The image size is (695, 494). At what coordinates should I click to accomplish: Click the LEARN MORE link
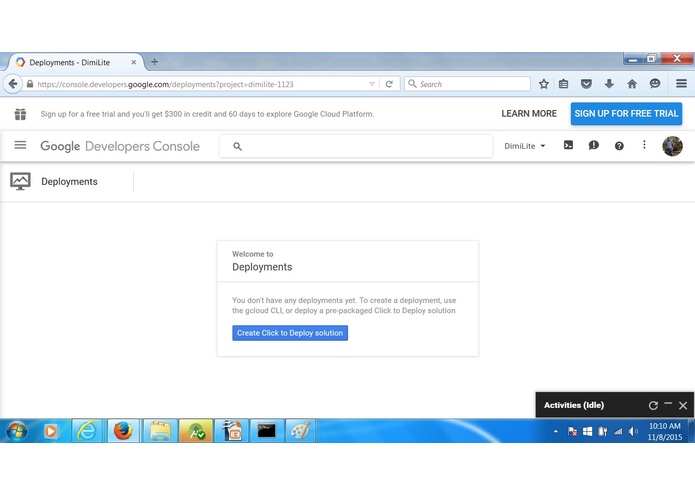click(x=529, y=113)
